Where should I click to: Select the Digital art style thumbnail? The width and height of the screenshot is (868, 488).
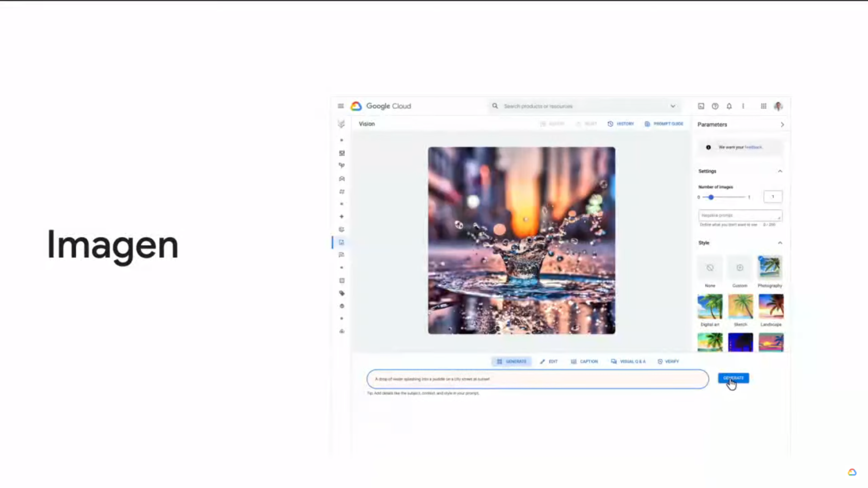tap(710, 307)
